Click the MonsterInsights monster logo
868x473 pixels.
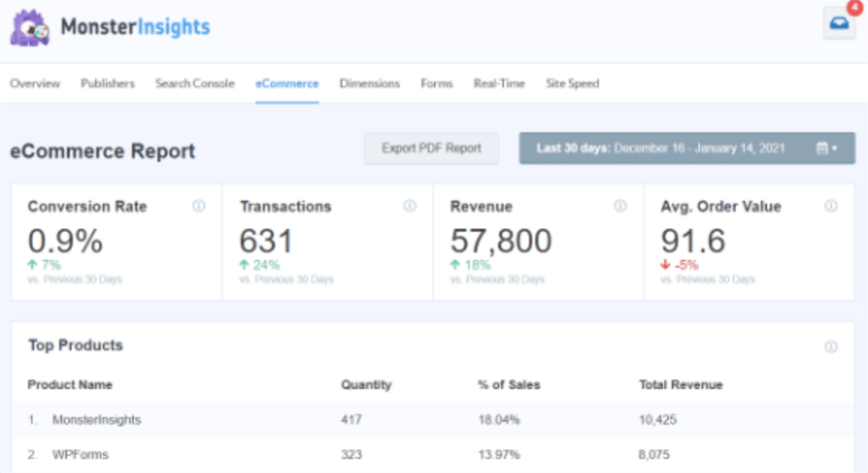click(x=30, y=28)
